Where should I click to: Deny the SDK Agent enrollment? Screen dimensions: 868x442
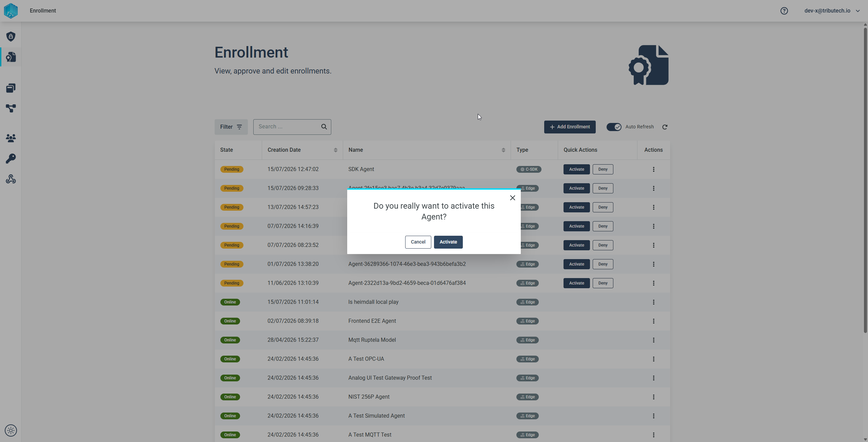pyautogui.click(x=603, y=169)
